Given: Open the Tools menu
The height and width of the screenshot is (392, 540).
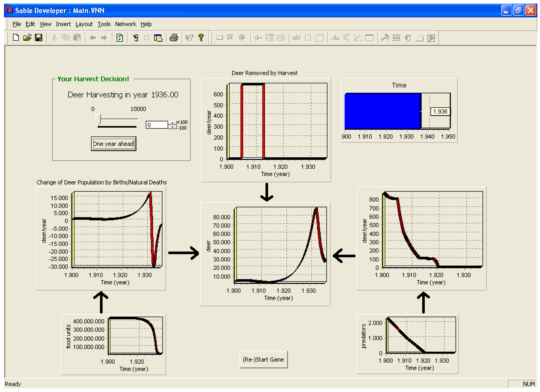Looking at the screenshot, I should pyautogui.click(x=104, y=24).
